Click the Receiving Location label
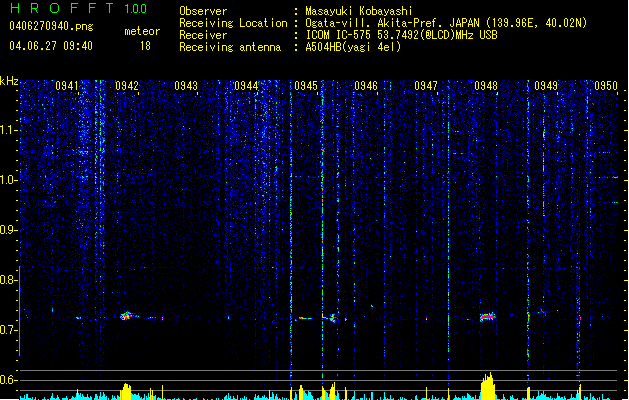 [233, 23]
